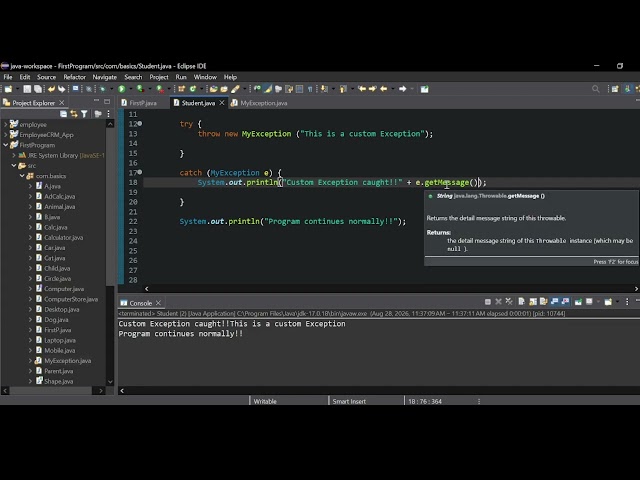Open Console view menu three dots

(x=627, y=302)
